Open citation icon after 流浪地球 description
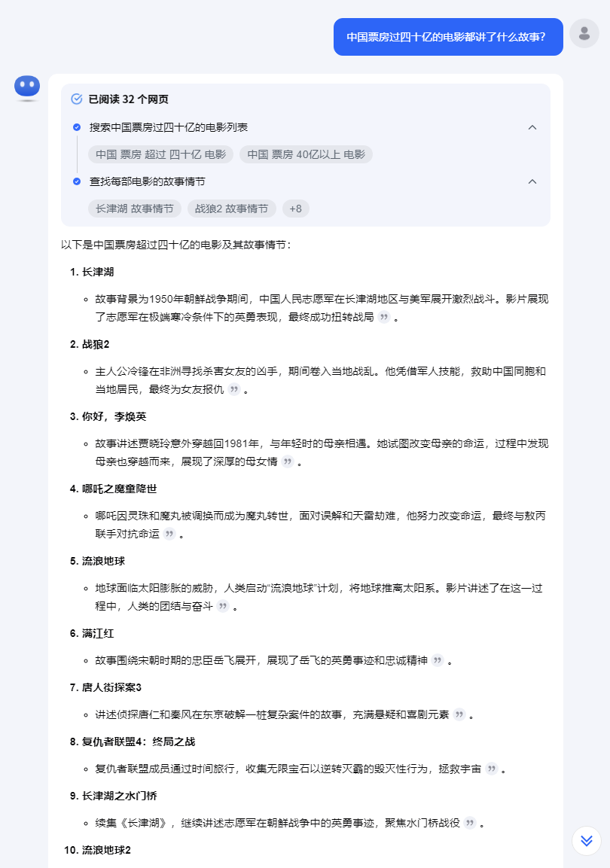Screen dimensions: 610x868 tap(223, 606)
